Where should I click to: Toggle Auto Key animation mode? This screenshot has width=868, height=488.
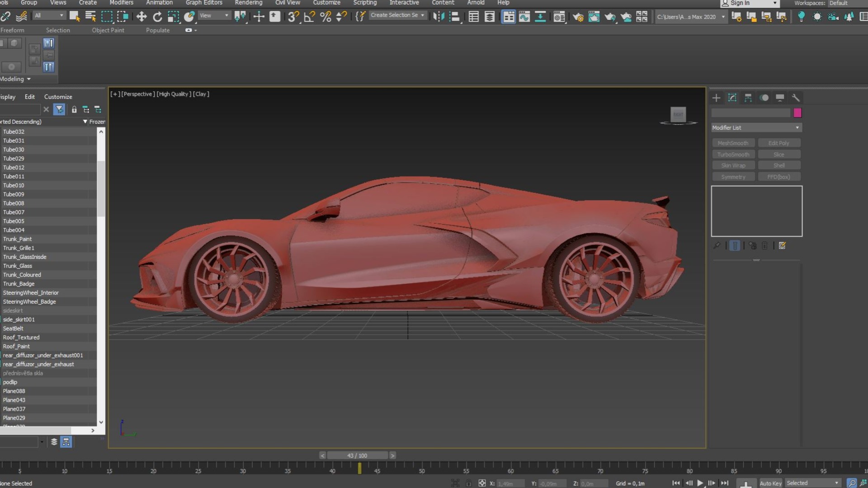[x=770, y=483]
